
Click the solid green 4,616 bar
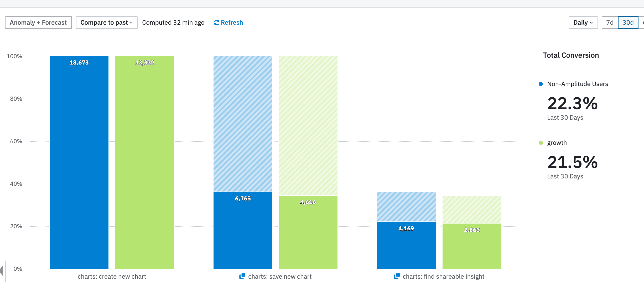308,232
